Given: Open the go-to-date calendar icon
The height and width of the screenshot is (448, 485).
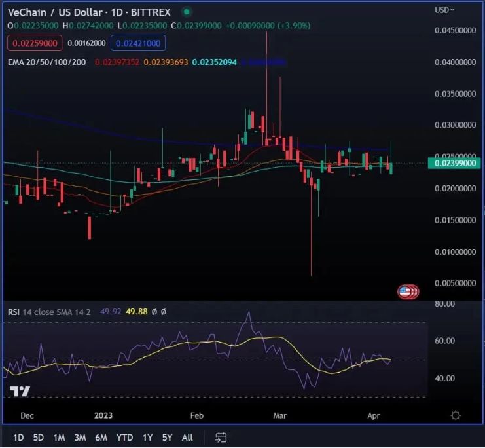Looking at the screenshot, I should pos(221,438).
